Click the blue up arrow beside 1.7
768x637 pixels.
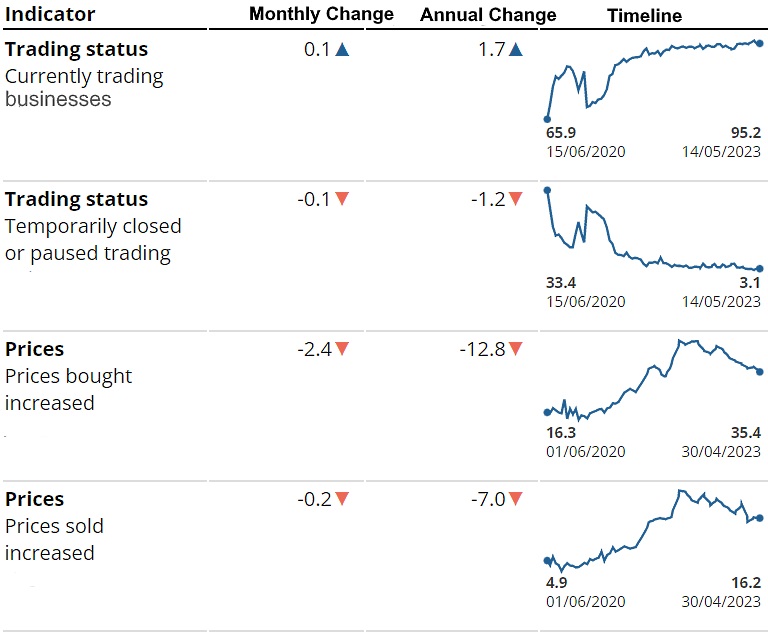coord(515,49)
